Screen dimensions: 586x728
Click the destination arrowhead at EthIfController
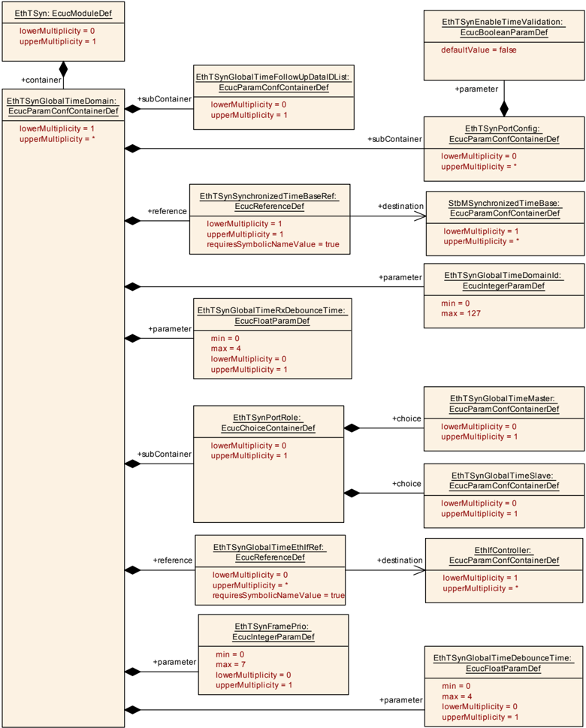[418, 570]
